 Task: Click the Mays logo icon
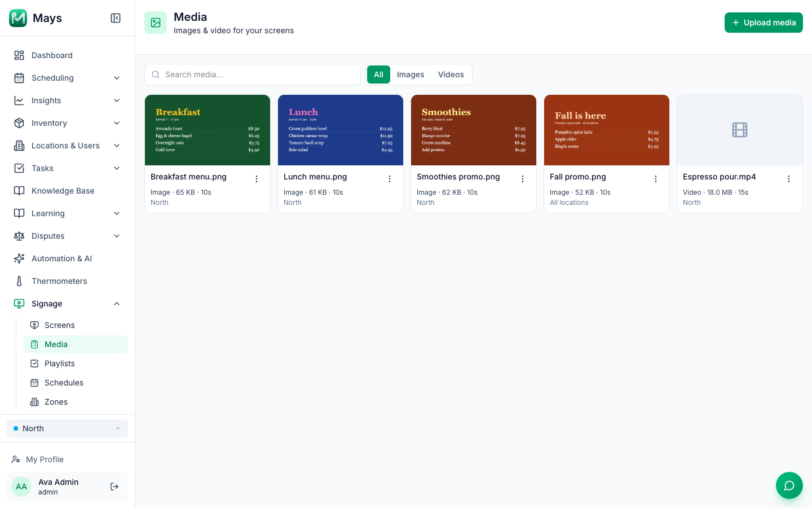[18, 18]
